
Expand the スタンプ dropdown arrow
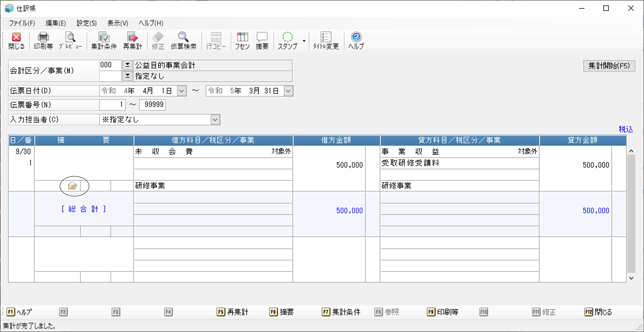click(304, 41)
